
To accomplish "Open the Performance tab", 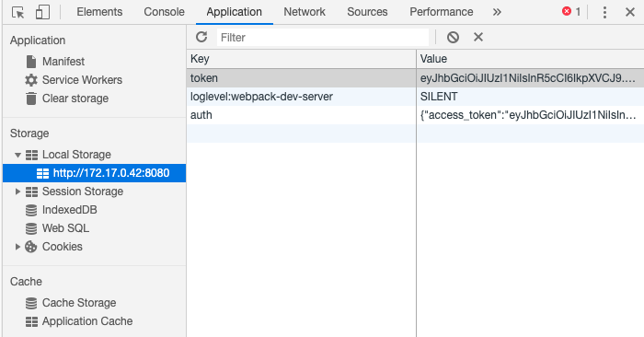I will (441, 12).
